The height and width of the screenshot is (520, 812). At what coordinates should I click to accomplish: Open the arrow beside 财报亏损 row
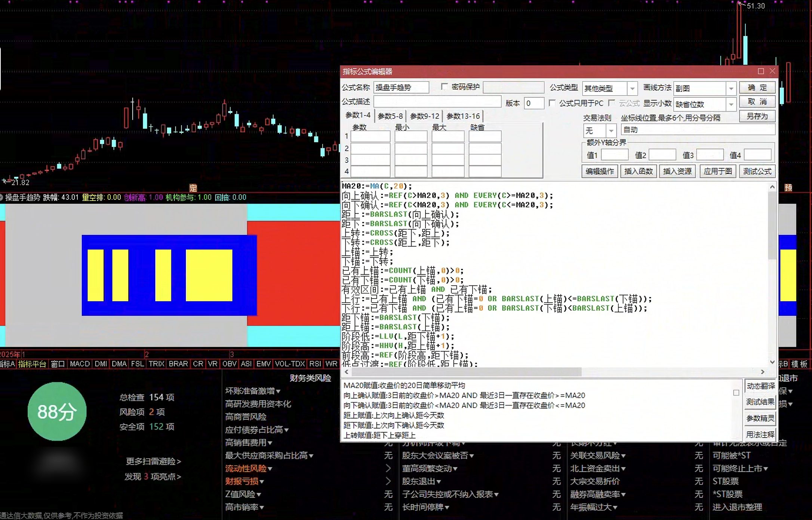[388, 482]
